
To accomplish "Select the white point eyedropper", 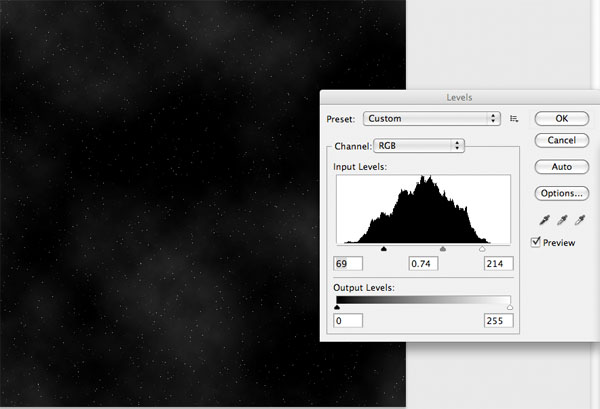I will (x=580, y=220).
